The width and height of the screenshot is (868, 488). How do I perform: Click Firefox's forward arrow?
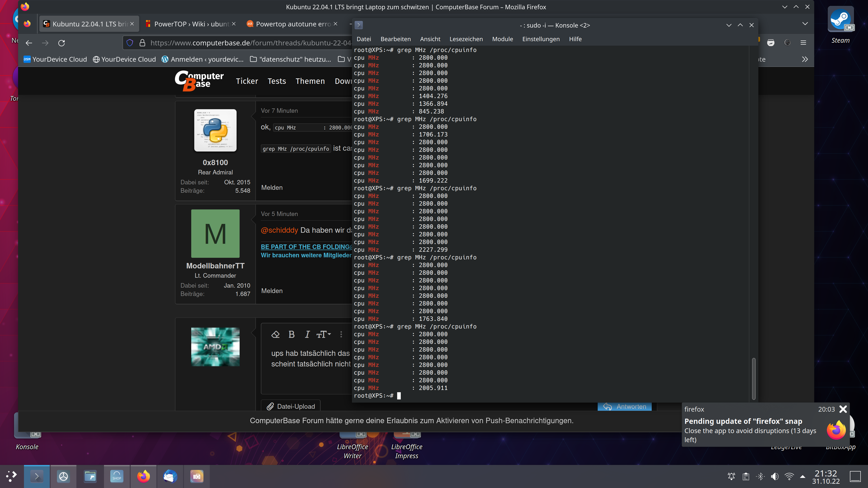click(45, 43)
